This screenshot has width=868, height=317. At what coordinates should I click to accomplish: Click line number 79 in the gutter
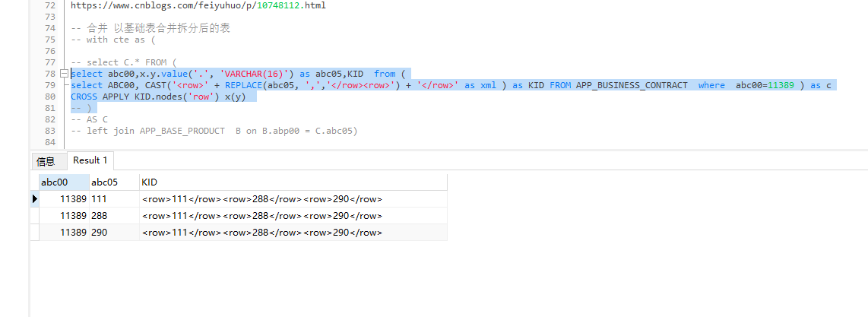(49, 85)
